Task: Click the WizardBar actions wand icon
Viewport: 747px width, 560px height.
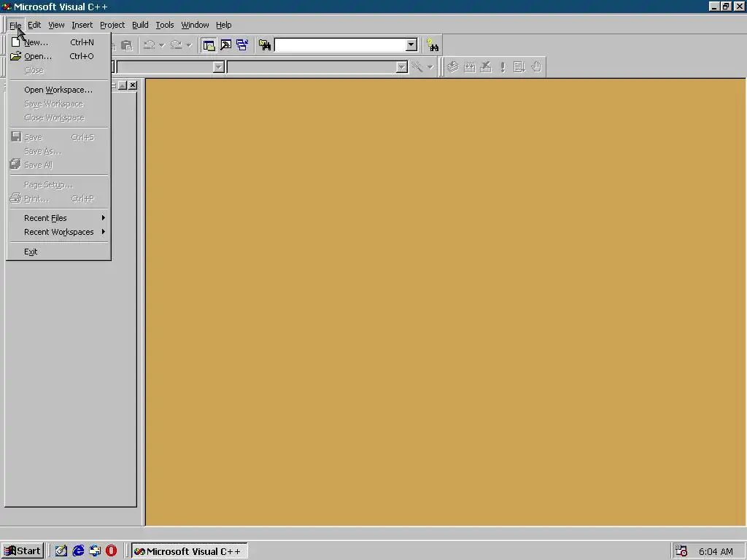Action: (x=417, y=67)
